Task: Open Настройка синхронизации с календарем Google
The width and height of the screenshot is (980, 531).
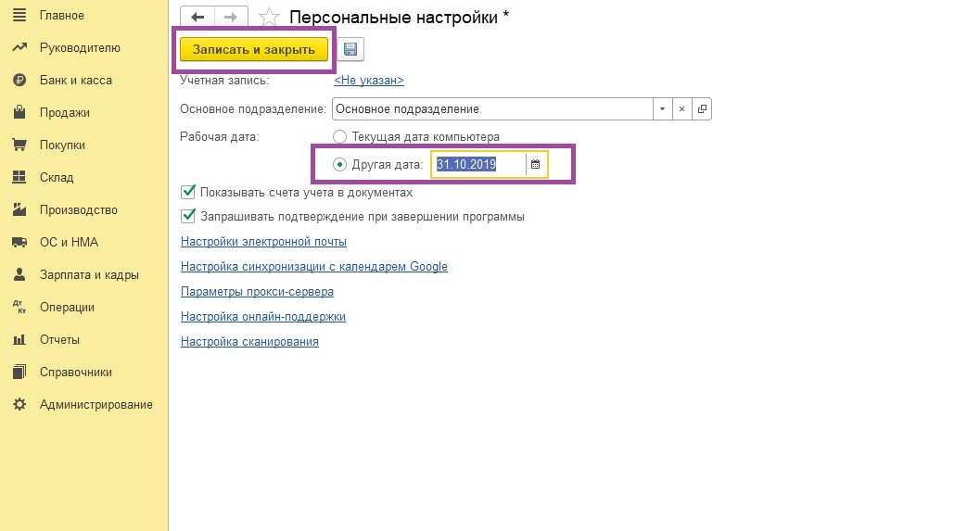Action: pos(314,267)
